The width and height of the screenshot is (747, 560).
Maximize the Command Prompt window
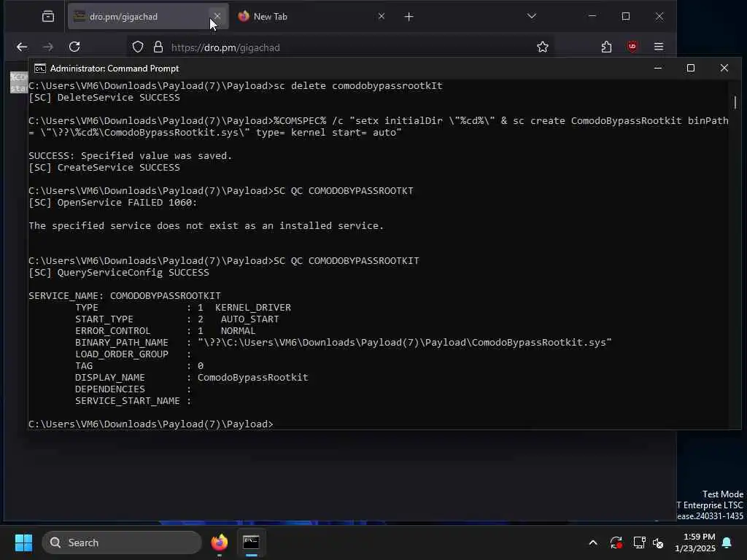pos(690,68)
